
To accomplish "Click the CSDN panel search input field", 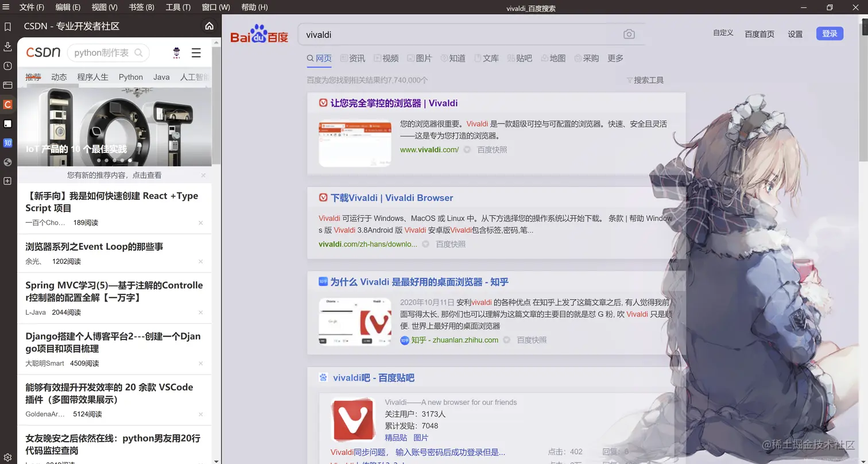I will coord(103,52).
